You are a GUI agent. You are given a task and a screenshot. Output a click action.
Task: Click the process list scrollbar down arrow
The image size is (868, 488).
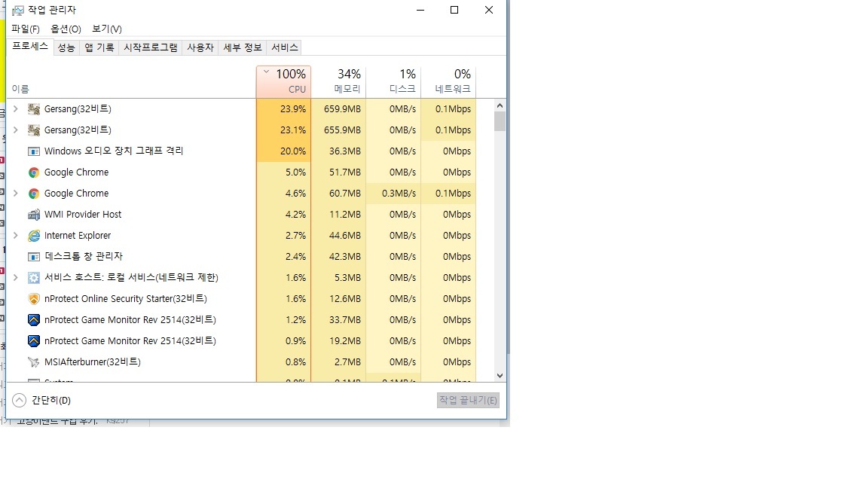point(500,376)
